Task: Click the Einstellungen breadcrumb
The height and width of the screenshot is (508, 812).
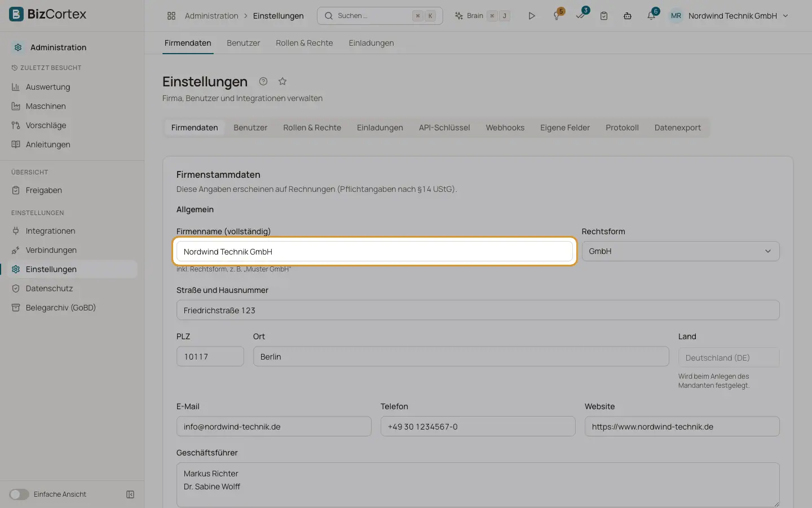Action: click(278, 16)
